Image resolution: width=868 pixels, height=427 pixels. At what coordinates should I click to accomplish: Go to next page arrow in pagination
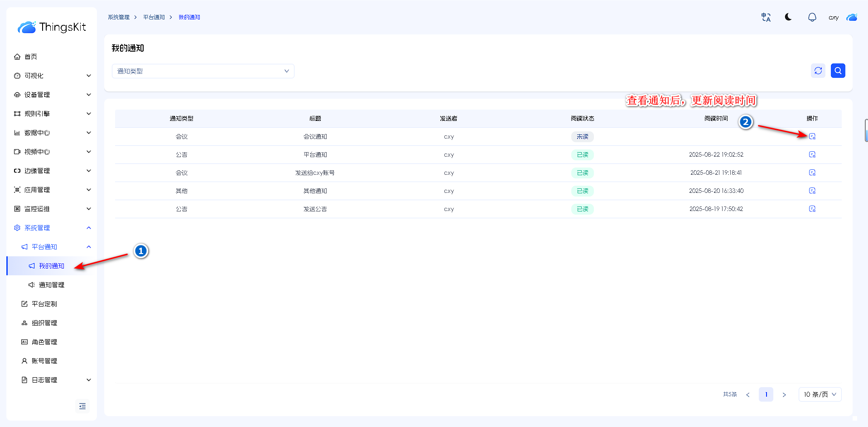784,394
